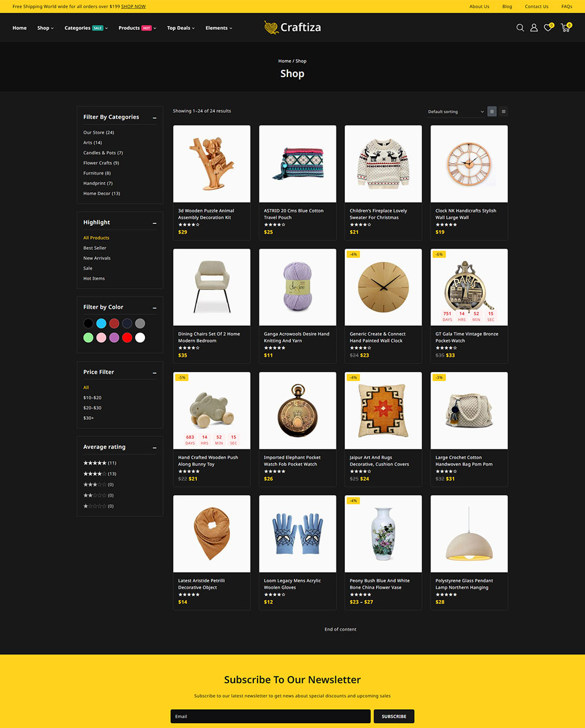Click the Craftiza yarn logo
This screenshot has width=585, height=728.
(x=292, y=27)
